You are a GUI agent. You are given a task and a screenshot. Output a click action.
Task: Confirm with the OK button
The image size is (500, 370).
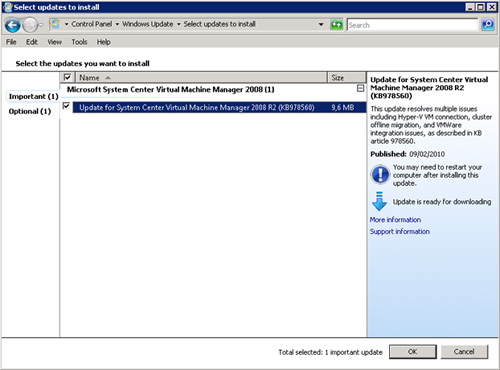click(413, 352)
